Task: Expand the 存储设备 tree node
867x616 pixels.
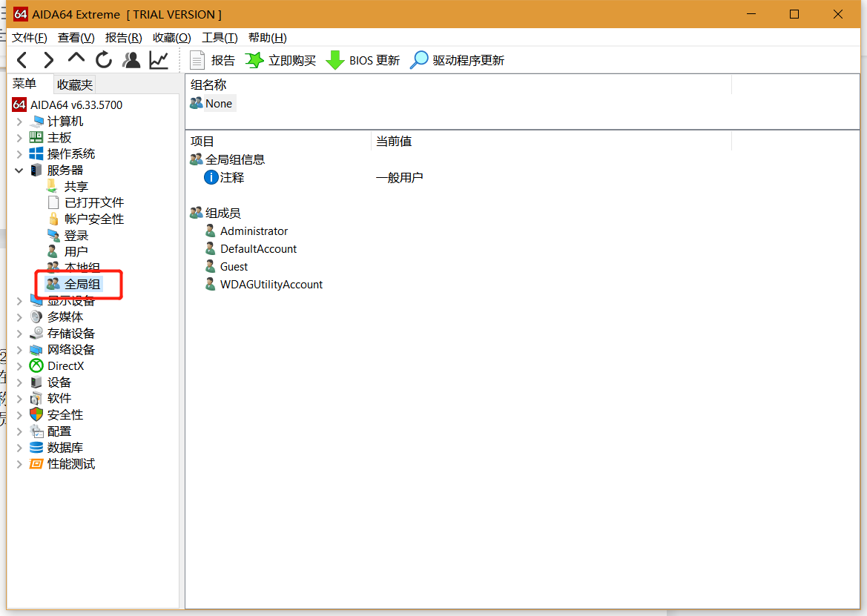Action: pyautogui.click(x=19, y=334)
